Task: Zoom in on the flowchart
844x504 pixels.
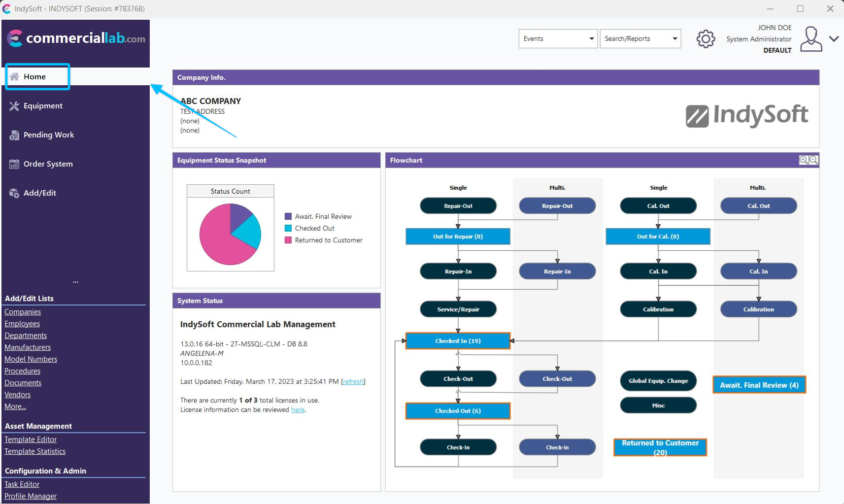Action: [804, 160]
